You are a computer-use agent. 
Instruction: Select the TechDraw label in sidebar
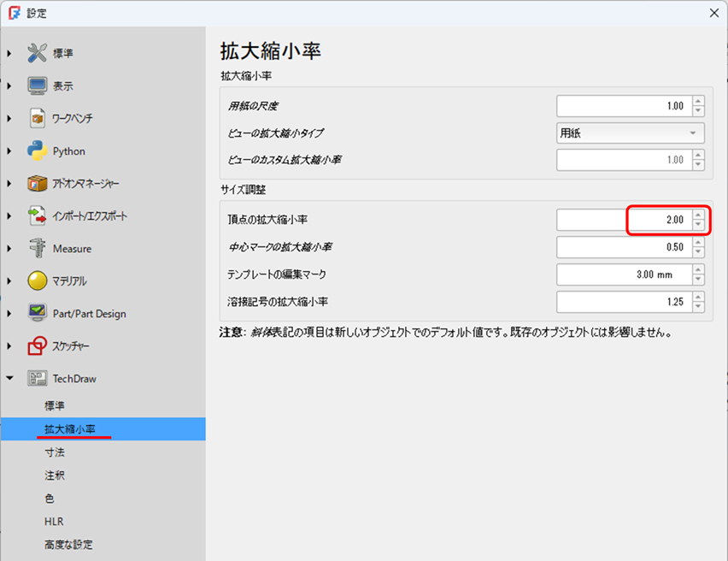[x=74, y=379]
